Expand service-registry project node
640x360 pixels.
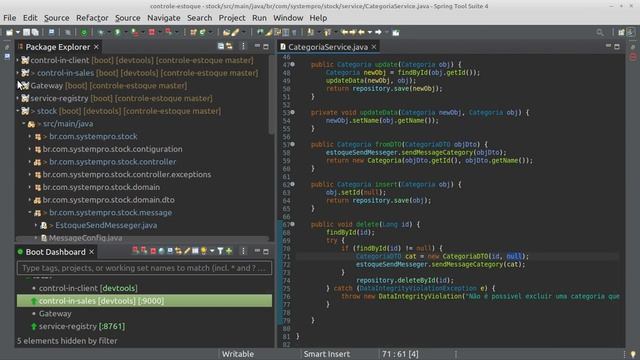pyautogui.click(x=18, y=98)
